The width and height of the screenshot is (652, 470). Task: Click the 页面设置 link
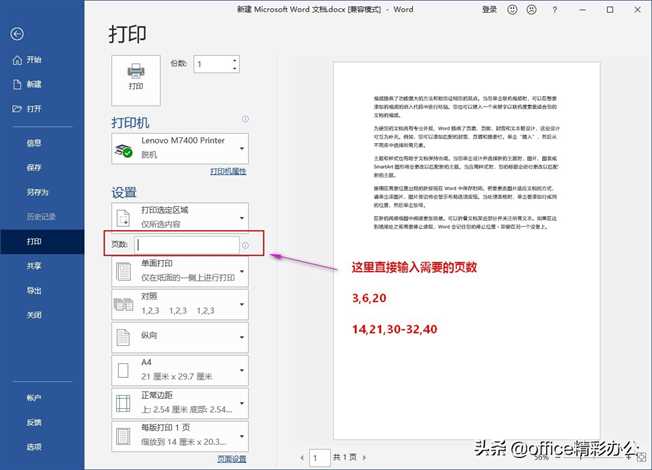(231, 459)
